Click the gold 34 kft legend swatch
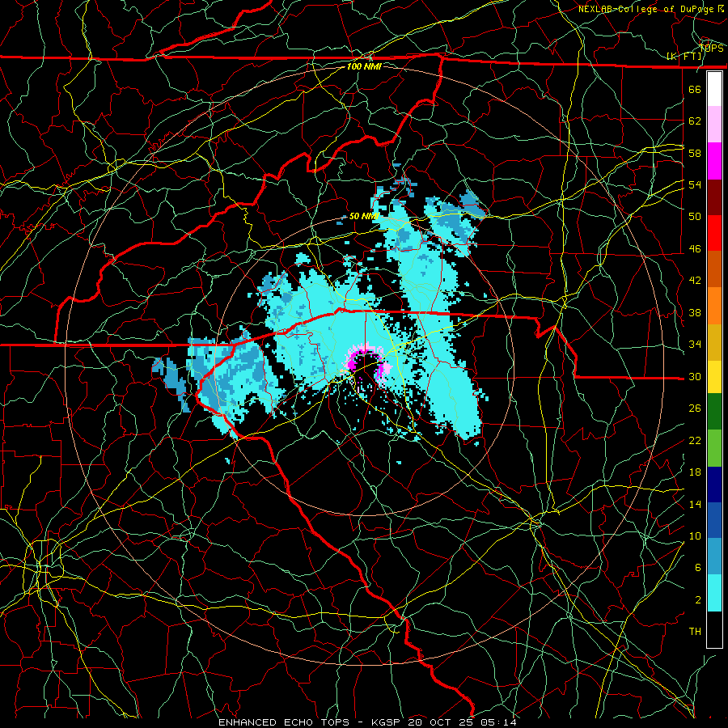 (x=714, y=342)
